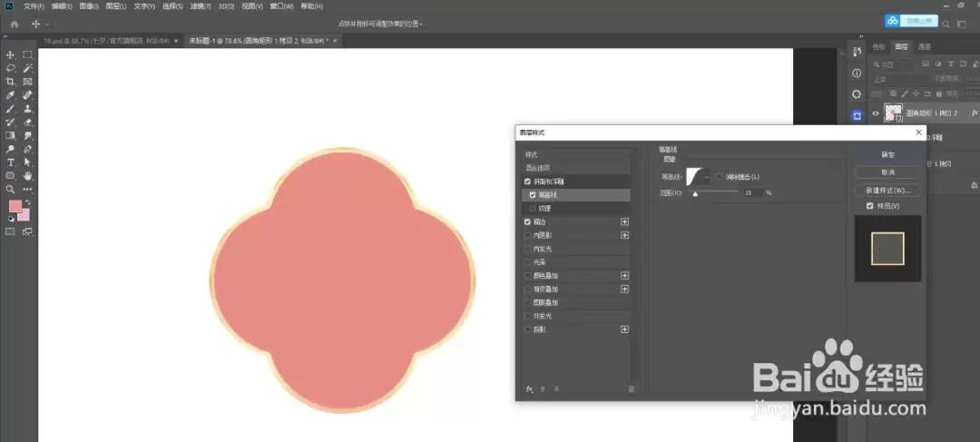Uncheck the Contour sub-effect checkbox
The image size is (980, 442).
pyautogui.click(x=533, y=195)
